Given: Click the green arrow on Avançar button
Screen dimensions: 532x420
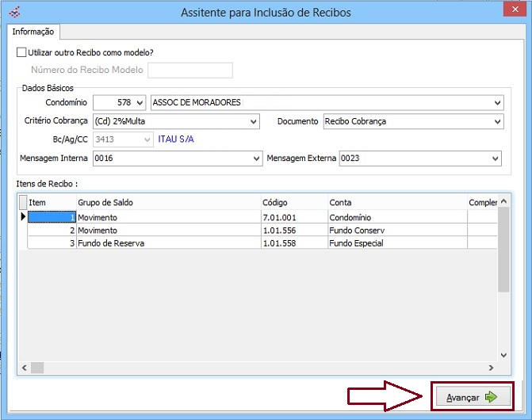Looking at the screenshot, I should click(491, 397).
